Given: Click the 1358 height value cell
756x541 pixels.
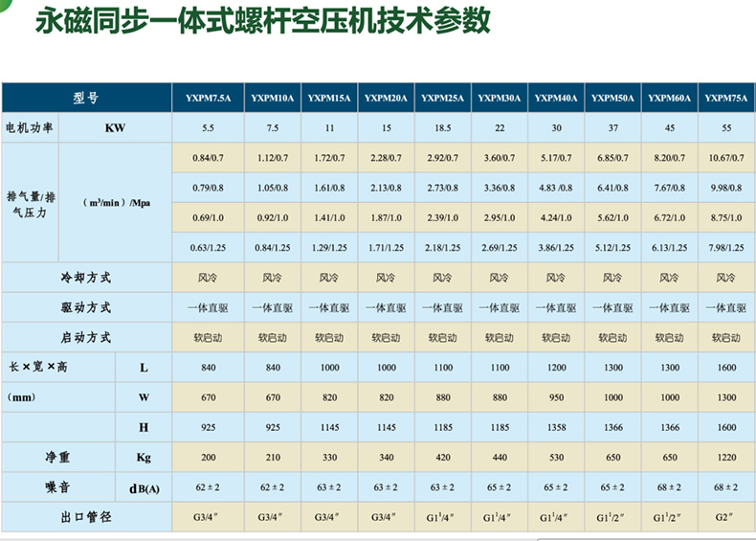Looking at the screenshot, I should pyautogui.click(x=555, y=427).
